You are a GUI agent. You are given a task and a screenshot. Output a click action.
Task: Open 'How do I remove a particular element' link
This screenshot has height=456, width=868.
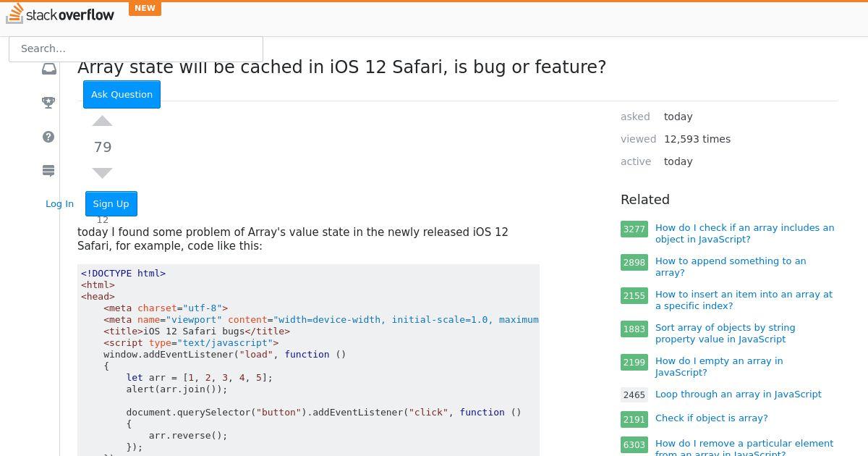[x=744, y=449]
